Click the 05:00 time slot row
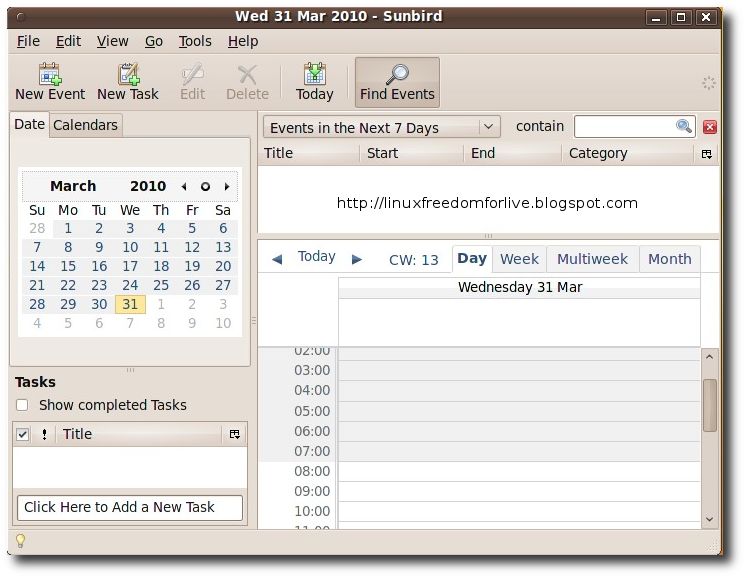This screenshot has width=746, height=578. (519, 411)
